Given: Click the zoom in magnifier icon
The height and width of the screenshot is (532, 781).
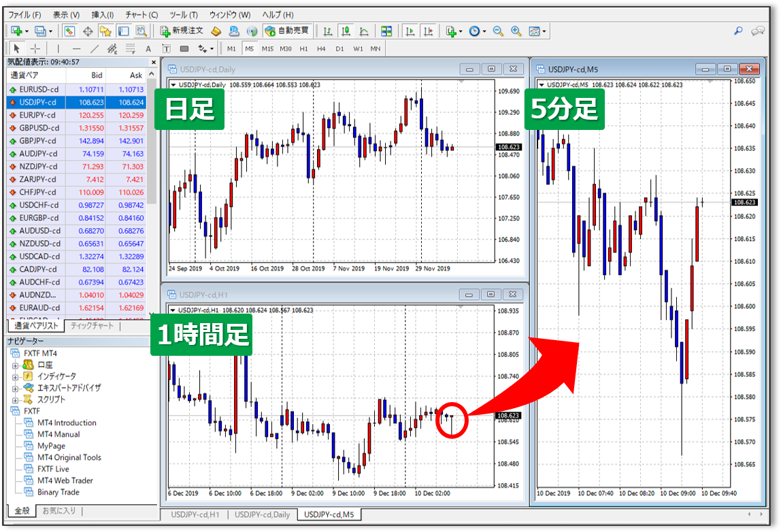Looking at the screenshot, I should pyautogui.click(x=516, y=31).
